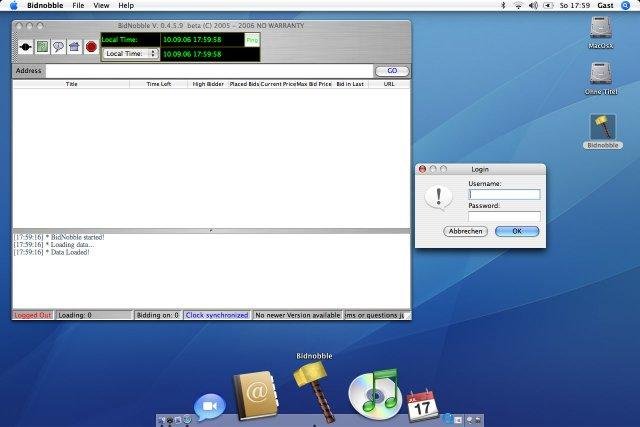Click the 'Loading: 0' status bar entry
This screenshot has height=427, width=640.
coord(94,315)
